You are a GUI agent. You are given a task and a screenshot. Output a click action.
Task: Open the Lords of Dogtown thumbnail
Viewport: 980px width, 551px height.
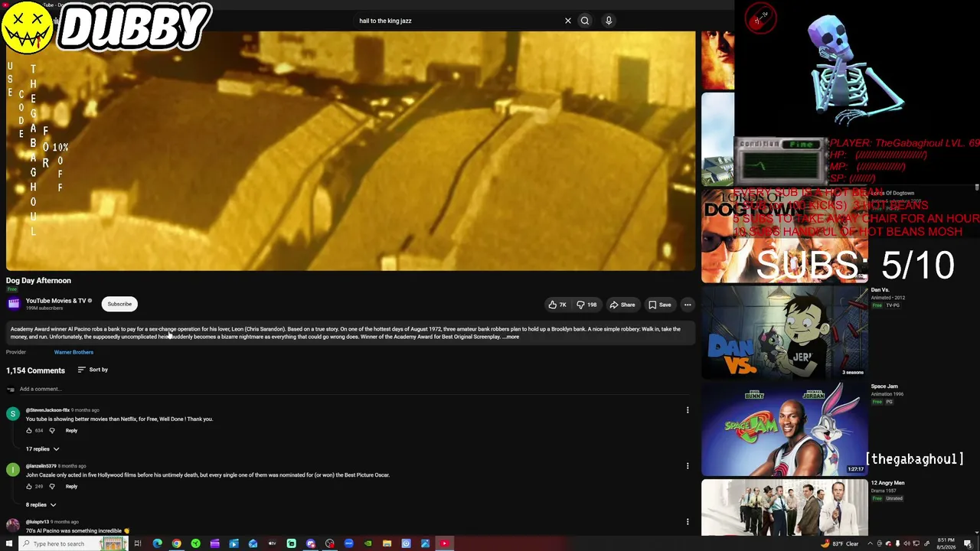click(785, 237)
